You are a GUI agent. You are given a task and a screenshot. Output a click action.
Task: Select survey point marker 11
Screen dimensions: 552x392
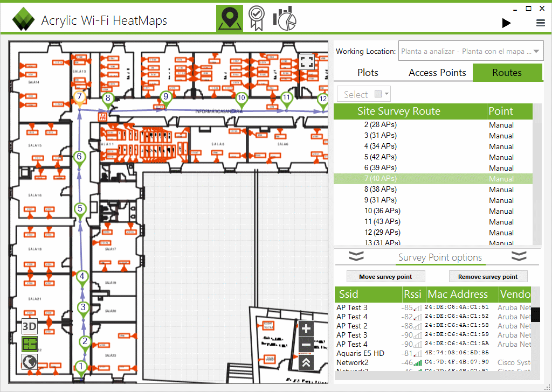(x=287, y=99)
